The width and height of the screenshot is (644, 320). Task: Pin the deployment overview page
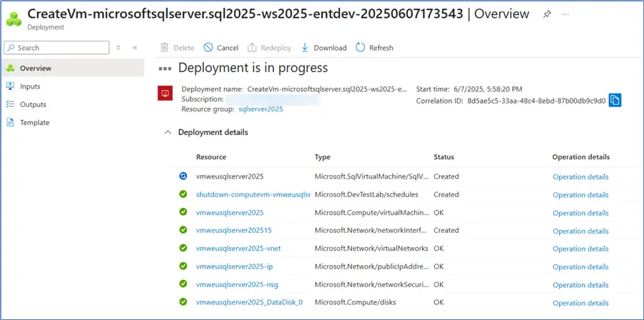tap(547, 14)
